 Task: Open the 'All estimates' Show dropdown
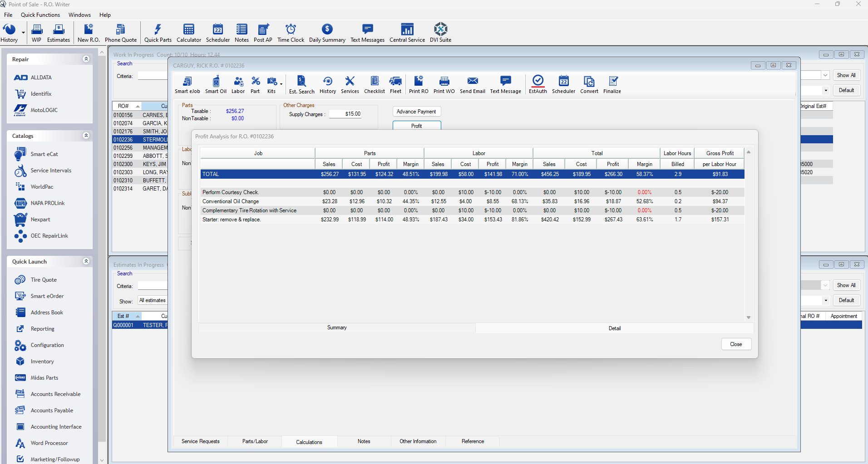tap(152, 300)
